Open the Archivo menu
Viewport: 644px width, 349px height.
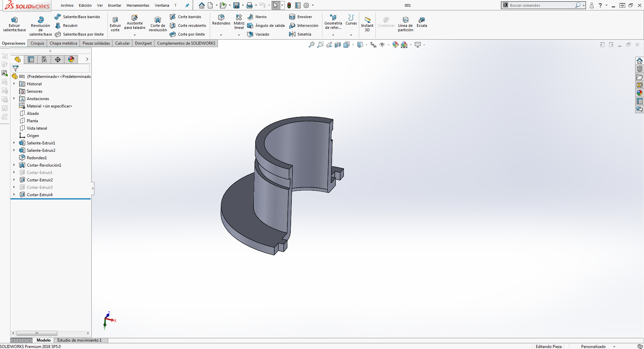pos(67,5)
